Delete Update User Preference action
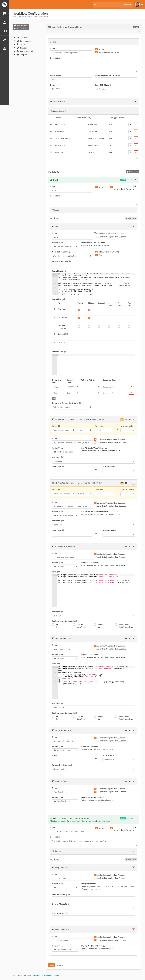The width and height of the screenshot is (145, 980). 133,546
